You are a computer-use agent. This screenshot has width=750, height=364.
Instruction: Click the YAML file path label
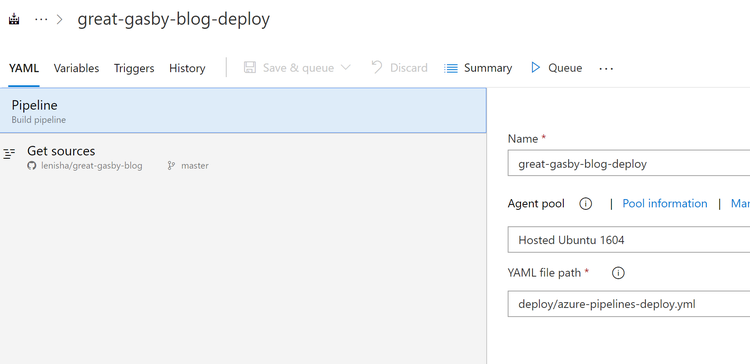(544, 273)
